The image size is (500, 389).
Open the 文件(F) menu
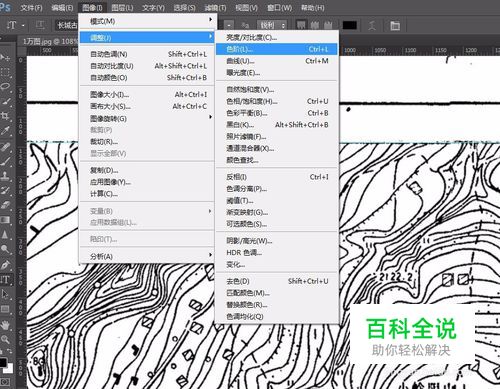pos(31,7)
